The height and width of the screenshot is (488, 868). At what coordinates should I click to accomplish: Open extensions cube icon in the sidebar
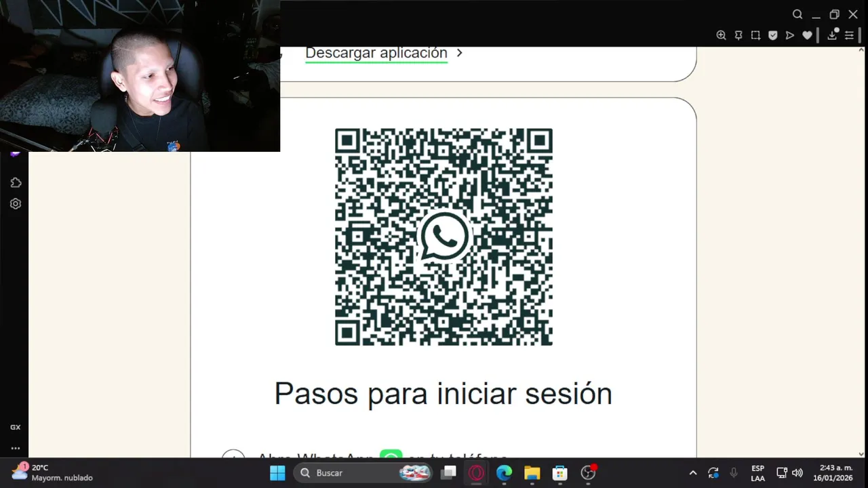point(16,182)
